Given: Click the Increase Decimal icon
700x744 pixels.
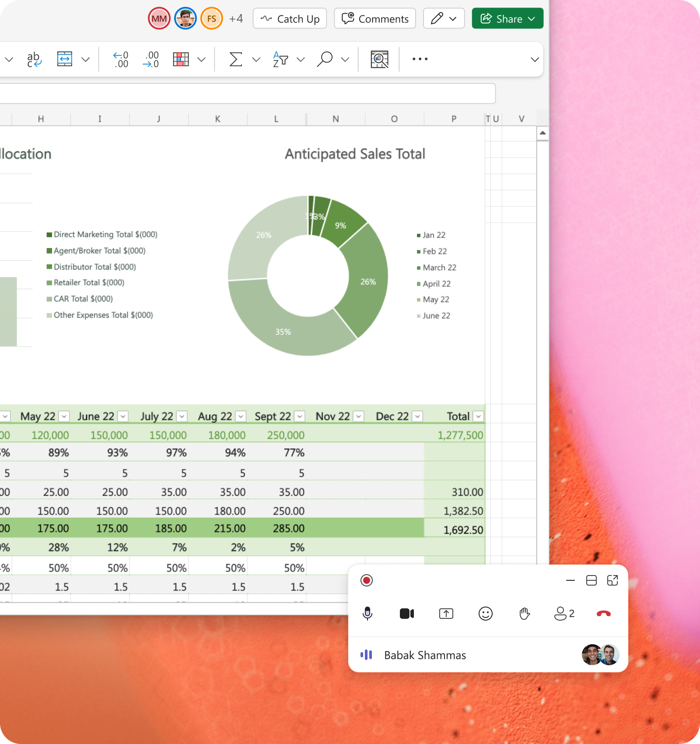Looking at the screenshot, I should coord(121,59).
